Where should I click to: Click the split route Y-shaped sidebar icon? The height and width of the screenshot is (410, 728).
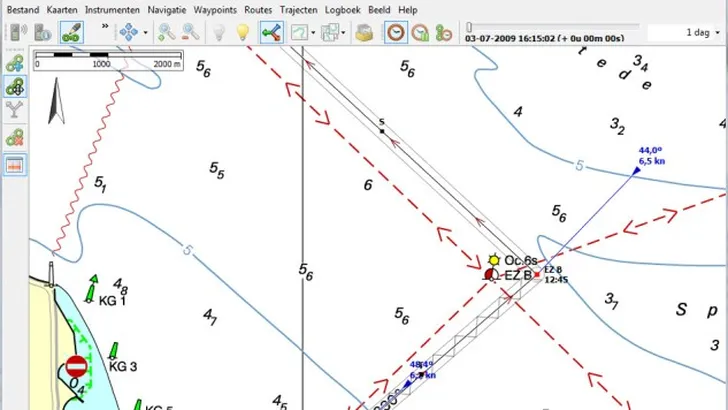tap(15, 112)
